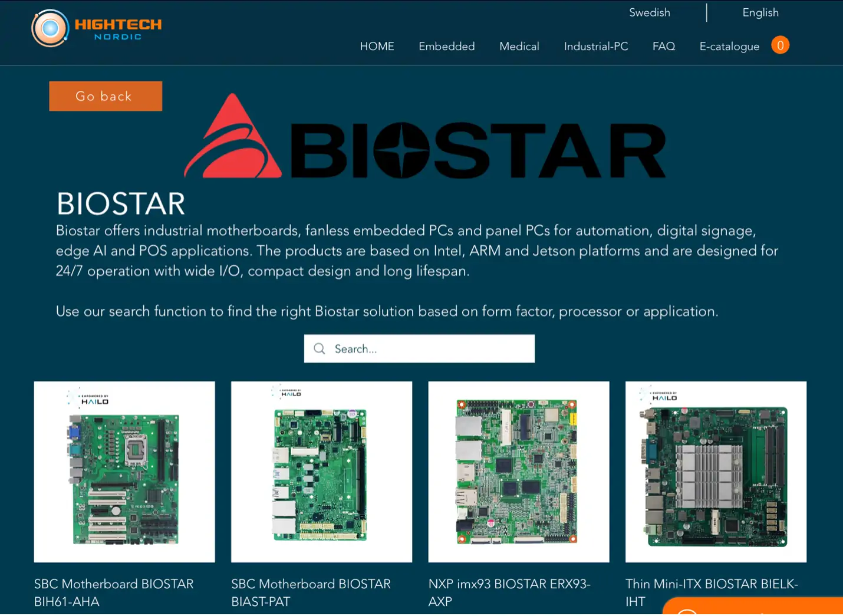Open the orange chat widget icon
This screenshot has width=843, height=616.
687,611
